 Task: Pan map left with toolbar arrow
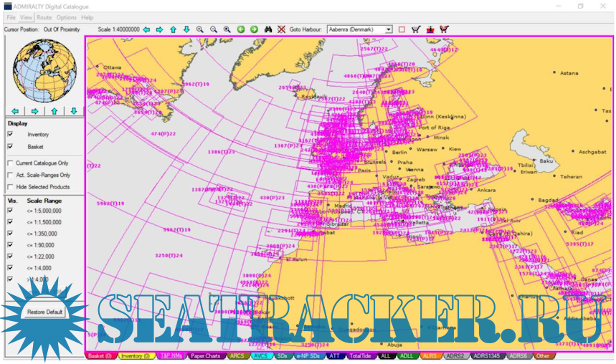(x=146, y=29)
